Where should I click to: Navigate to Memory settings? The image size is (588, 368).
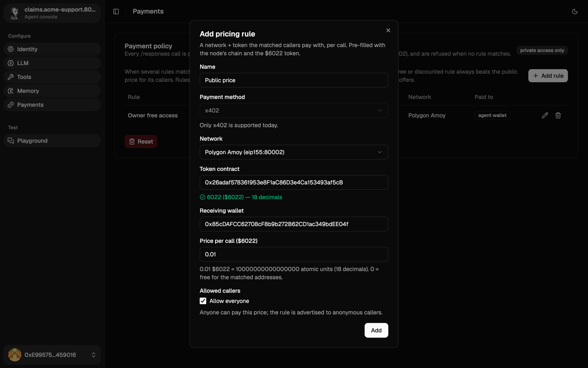(52, 91)
